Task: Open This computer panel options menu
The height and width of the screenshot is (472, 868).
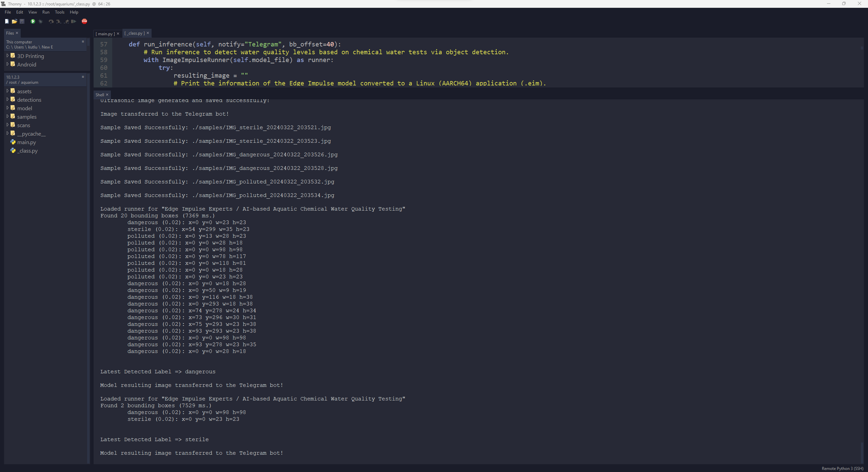Action: (83, 42)
